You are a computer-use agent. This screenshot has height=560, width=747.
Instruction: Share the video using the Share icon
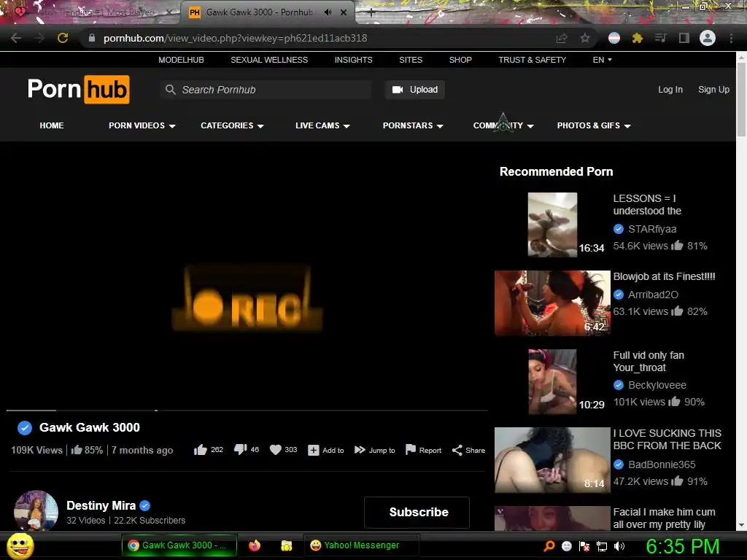pos(468,450)
